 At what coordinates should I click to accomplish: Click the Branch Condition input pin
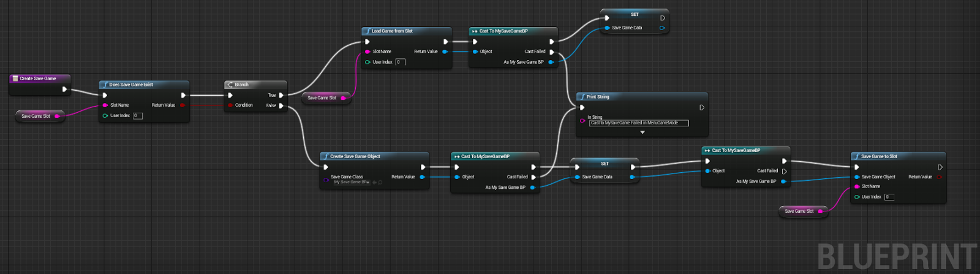pyautogui.click(x=230, y=105)
